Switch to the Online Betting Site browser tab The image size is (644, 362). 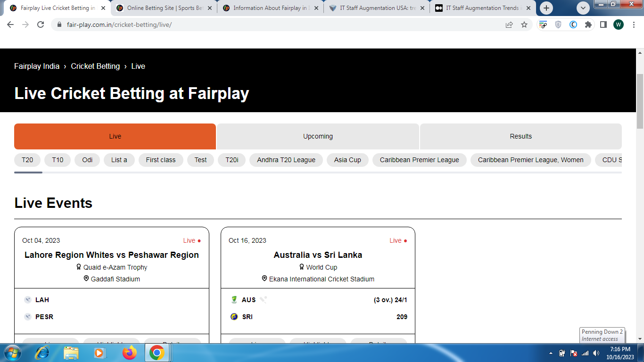click(164, 8)
